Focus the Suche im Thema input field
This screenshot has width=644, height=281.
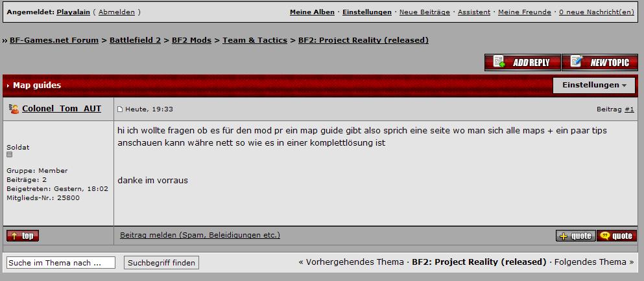(61, 263)
